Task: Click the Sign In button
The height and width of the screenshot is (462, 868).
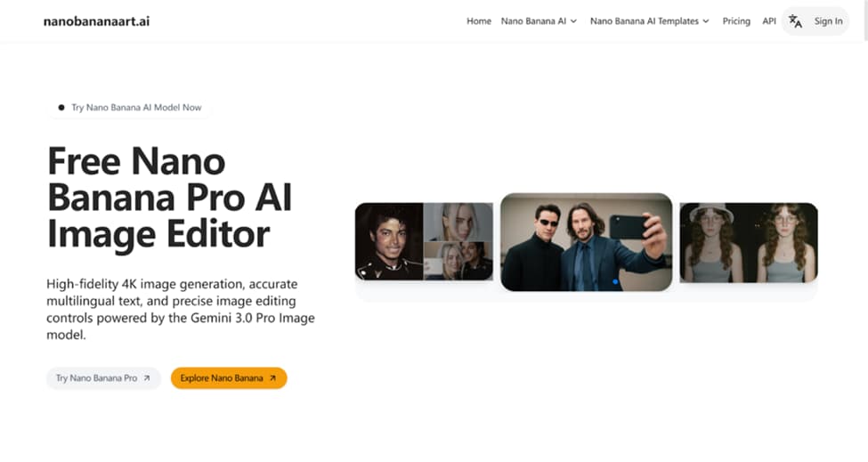Action: tap(828, 21)
